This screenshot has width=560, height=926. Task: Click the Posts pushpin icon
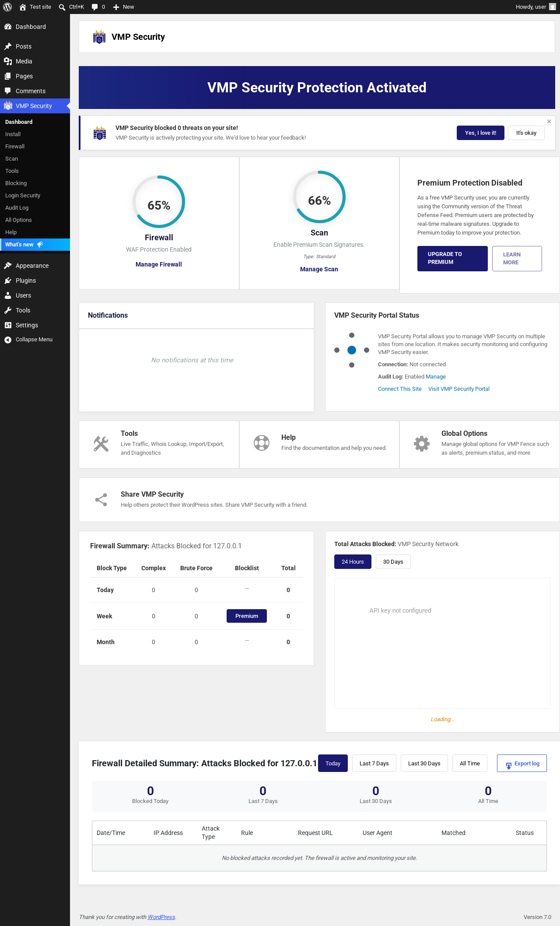(8, 46)
